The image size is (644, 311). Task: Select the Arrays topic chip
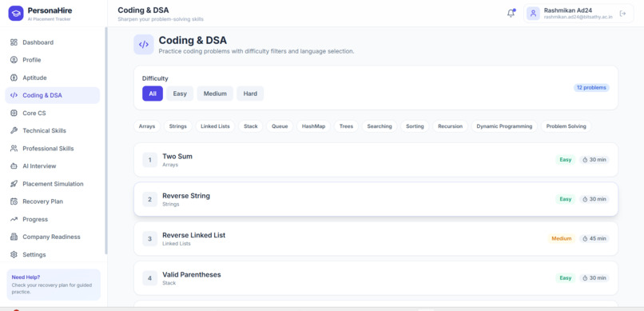pos(147,126)
